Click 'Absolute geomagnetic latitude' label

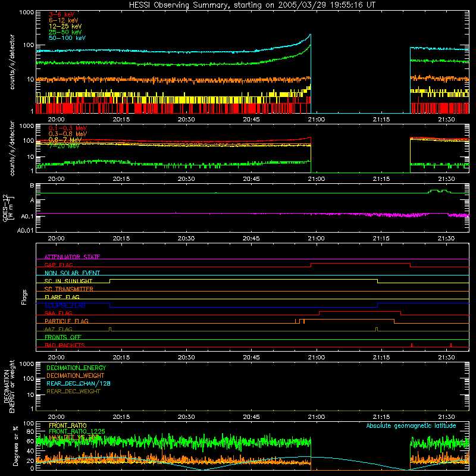(x=411, y=425)
